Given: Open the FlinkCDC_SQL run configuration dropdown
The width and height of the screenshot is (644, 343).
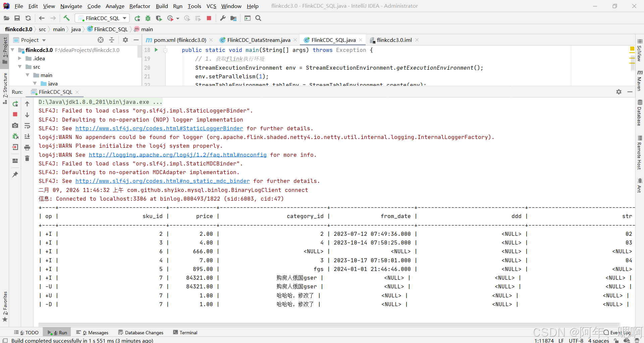Looking at the screenshot, I should [x=102, y=18].
